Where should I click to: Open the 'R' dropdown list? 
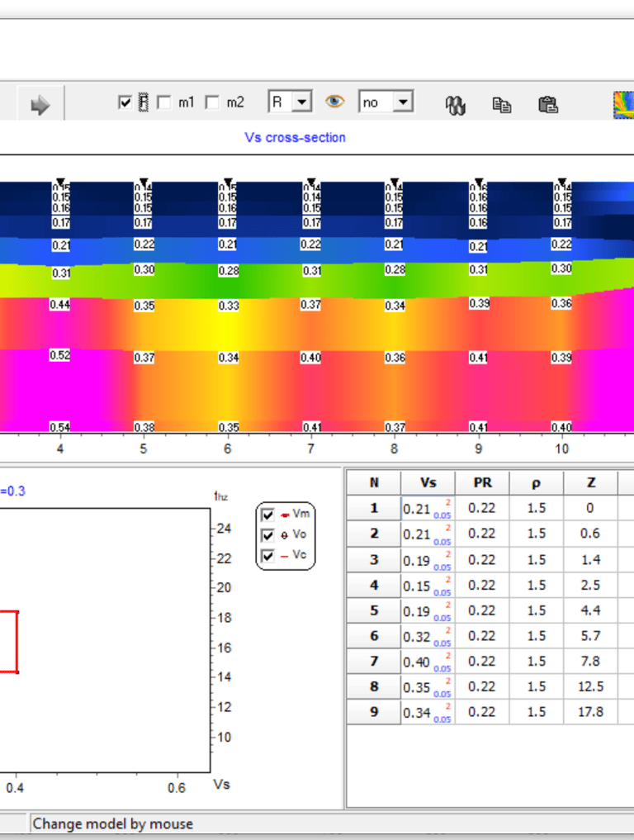pyautogui.click(x=302, y=102)
